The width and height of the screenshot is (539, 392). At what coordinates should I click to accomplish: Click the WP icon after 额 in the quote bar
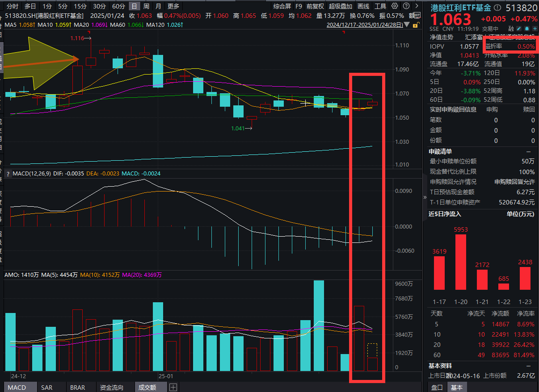(417, 15)
